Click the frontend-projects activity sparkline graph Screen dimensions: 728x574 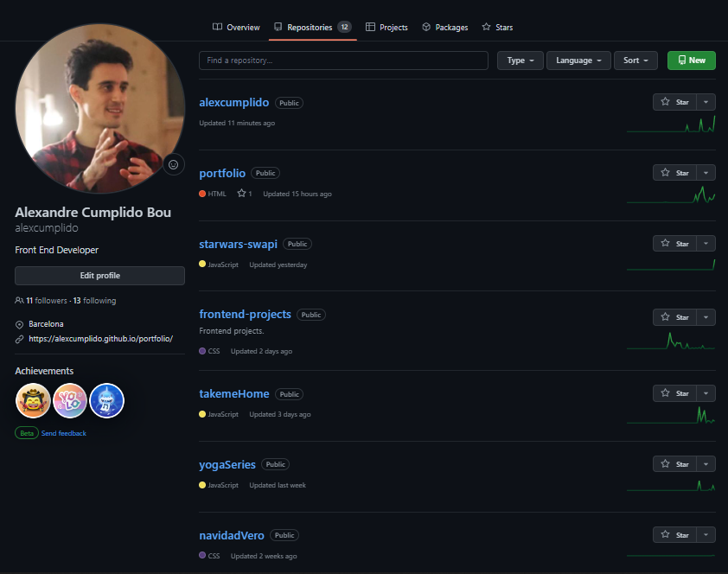[x=671, y=341]
